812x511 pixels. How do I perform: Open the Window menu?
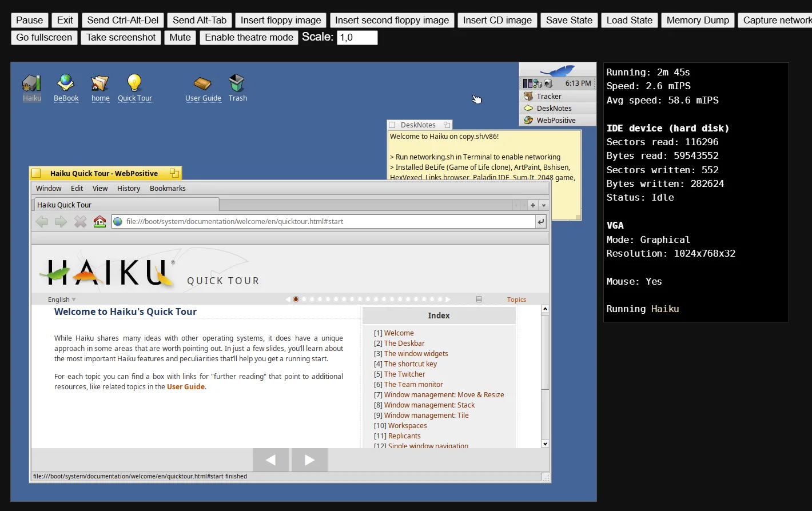49,189
